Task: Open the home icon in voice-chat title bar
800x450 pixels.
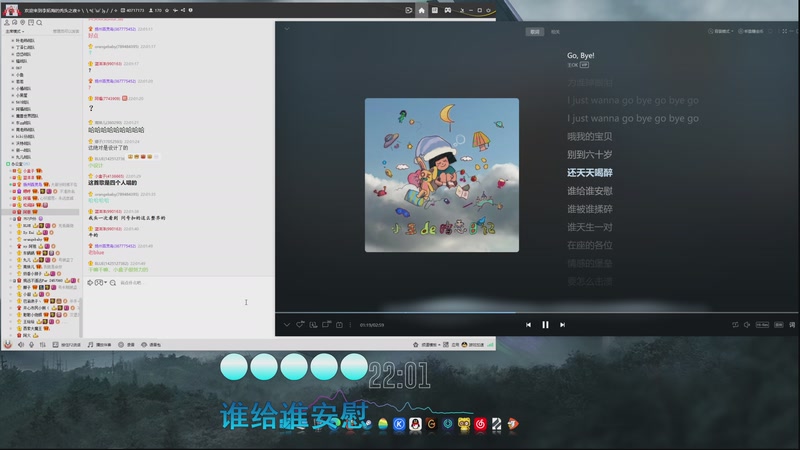Action: pyautogui.click(x=421, y=10)
